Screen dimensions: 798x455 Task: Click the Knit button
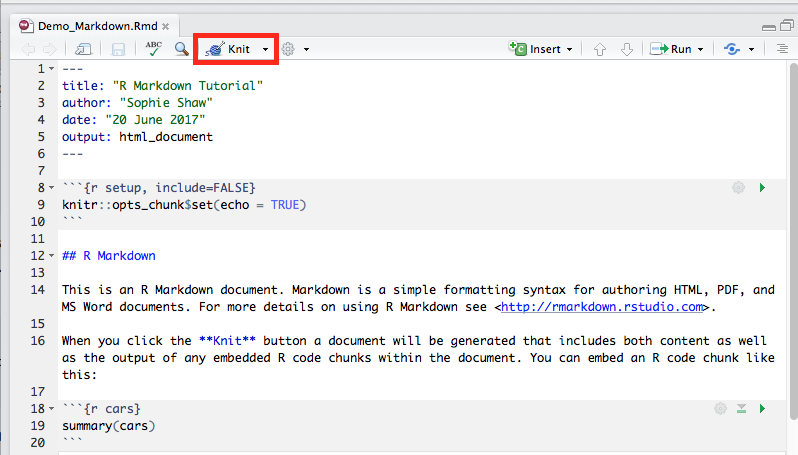pos(227,49)
